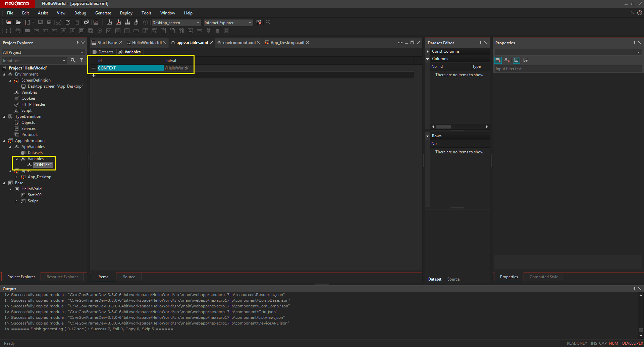The height and width of the screenshot is (347, 644).
Task: Pick the Radio component icon
Action: pos(100,31)
